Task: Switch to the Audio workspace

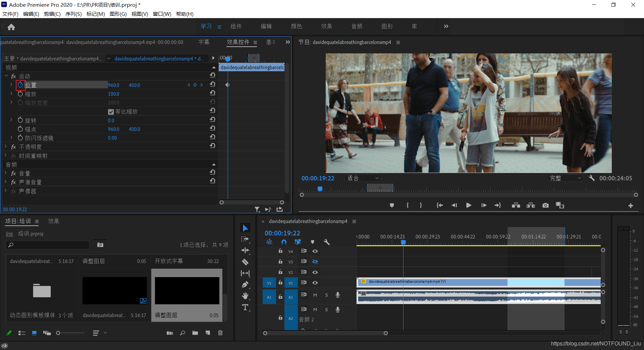Action: point(357,26)
